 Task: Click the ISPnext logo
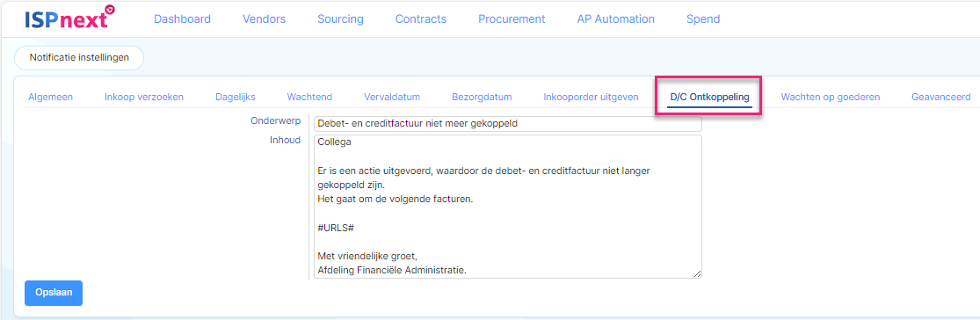click(x=70, y=18)
